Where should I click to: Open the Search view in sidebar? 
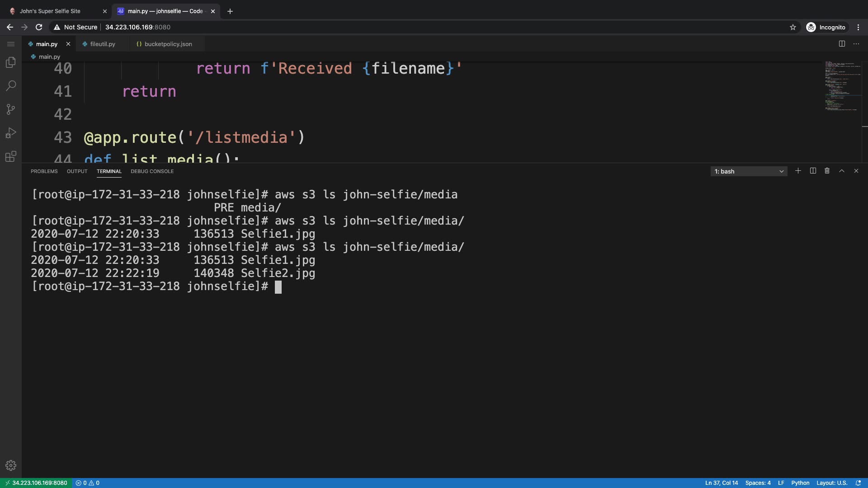coord(11,86)
